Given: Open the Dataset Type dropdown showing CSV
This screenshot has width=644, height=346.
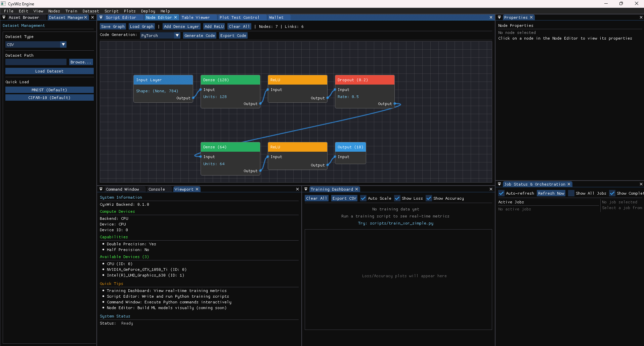Looking at the screenshot, I should click(x=63, y=44).
